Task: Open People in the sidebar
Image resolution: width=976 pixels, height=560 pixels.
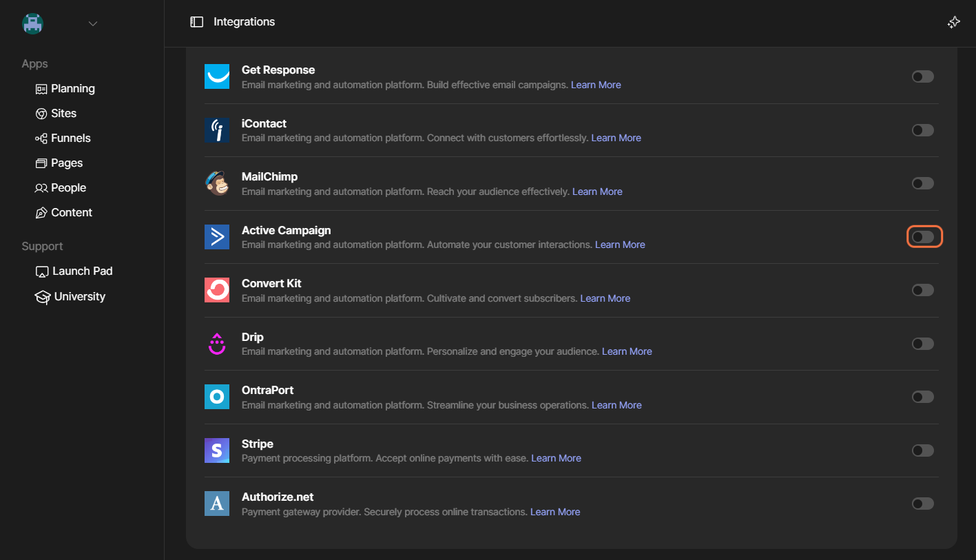Action: point(61,188)
